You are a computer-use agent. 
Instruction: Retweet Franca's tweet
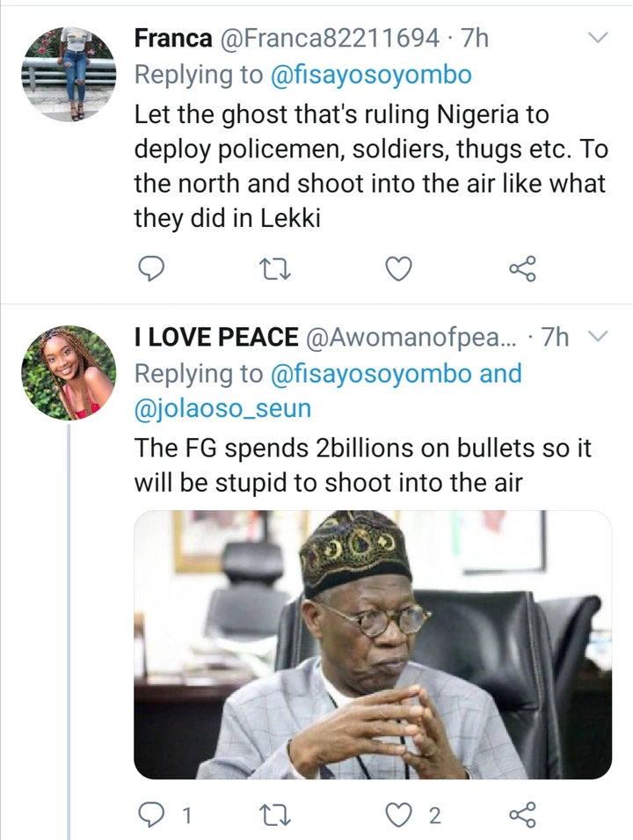point(277,268)
